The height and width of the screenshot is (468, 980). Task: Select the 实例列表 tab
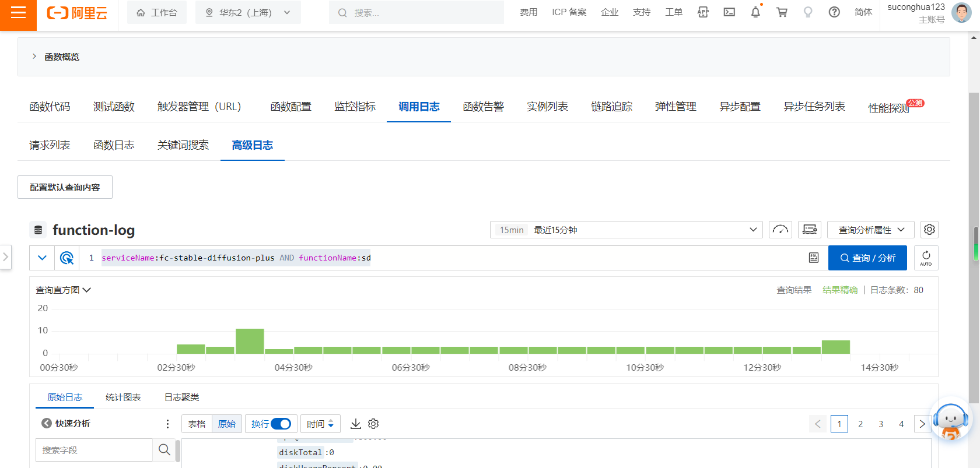[547, 107]
